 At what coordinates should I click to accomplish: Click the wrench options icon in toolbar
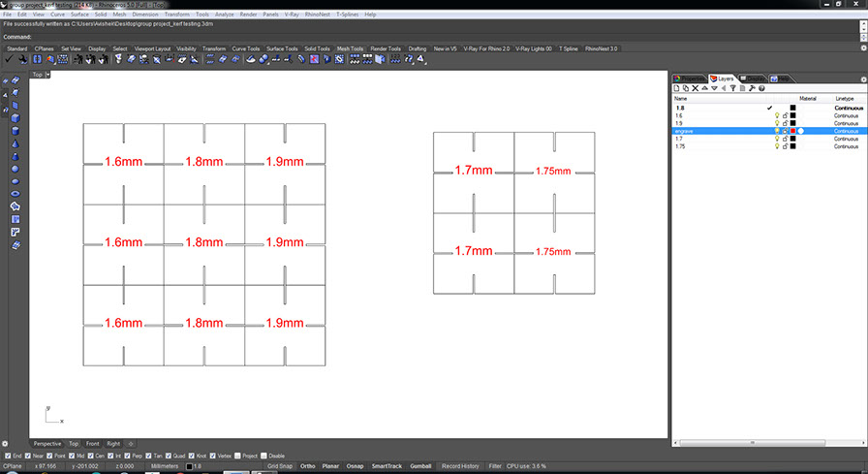point(24,59)
